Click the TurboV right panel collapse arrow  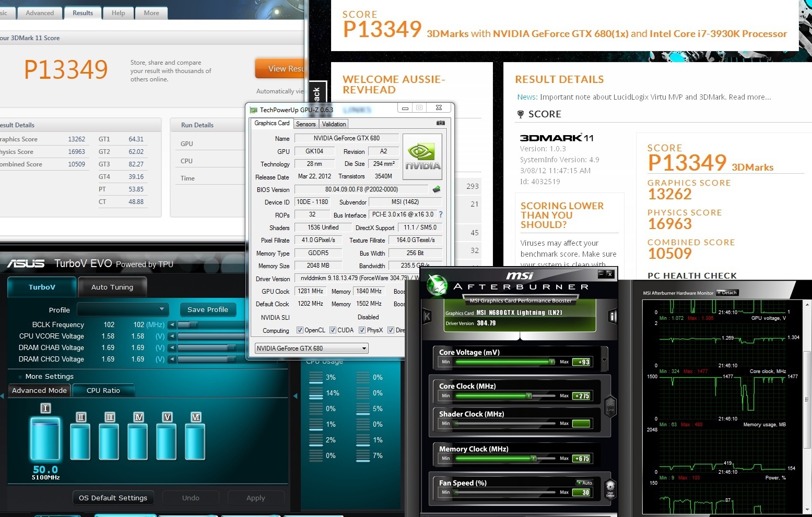(x=296, y=396)
